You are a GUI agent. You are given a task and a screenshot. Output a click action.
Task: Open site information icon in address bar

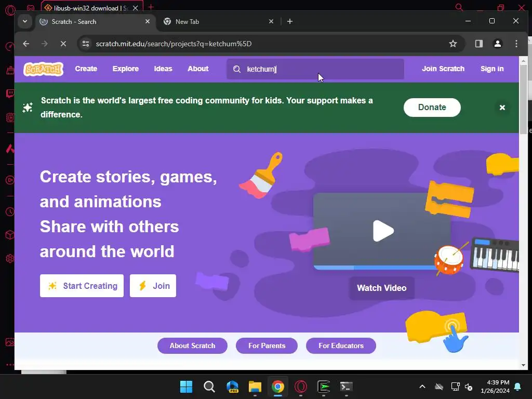coord(86,44)
